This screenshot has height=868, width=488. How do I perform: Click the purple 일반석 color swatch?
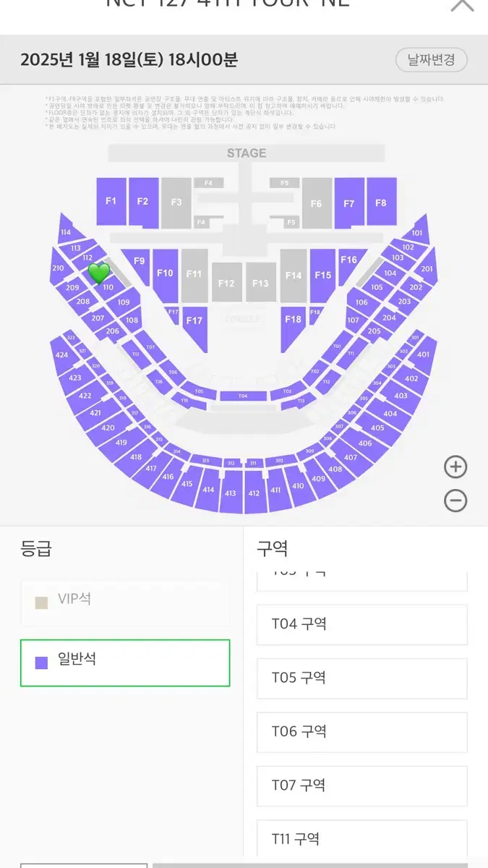pos(41,663)
